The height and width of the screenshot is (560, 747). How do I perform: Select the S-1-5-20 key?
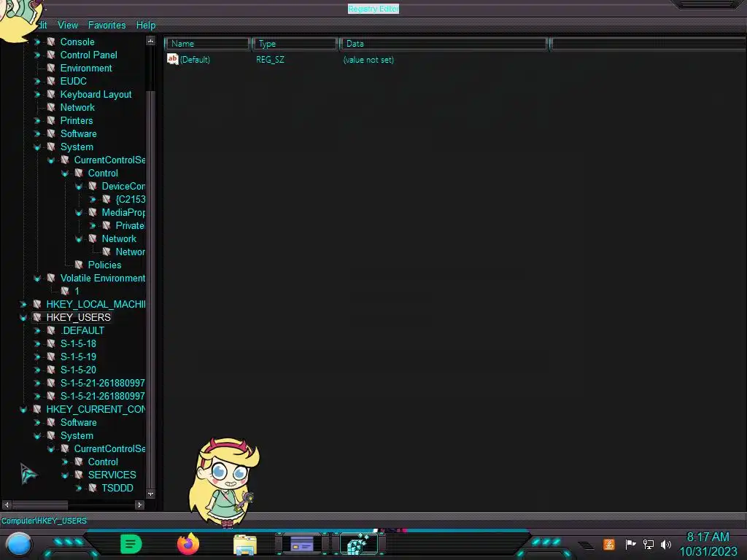pos(78,370)
